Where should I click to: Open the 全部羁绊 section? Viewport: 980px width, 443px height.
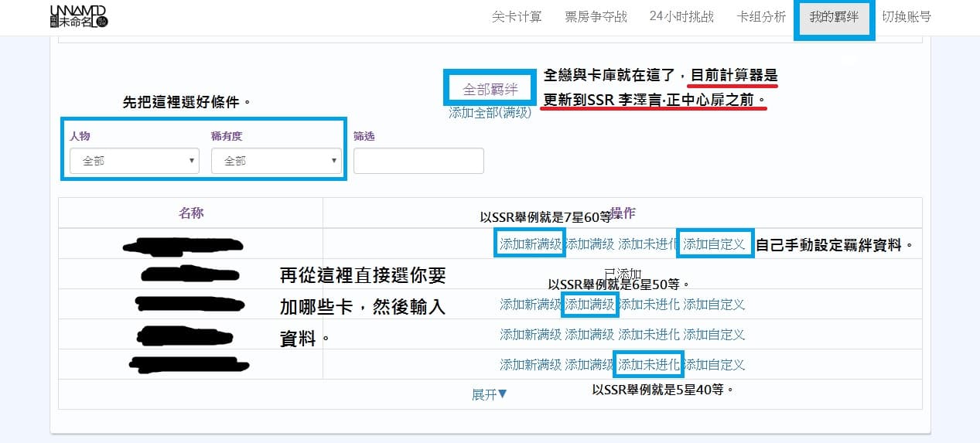(x=490, y=89)
